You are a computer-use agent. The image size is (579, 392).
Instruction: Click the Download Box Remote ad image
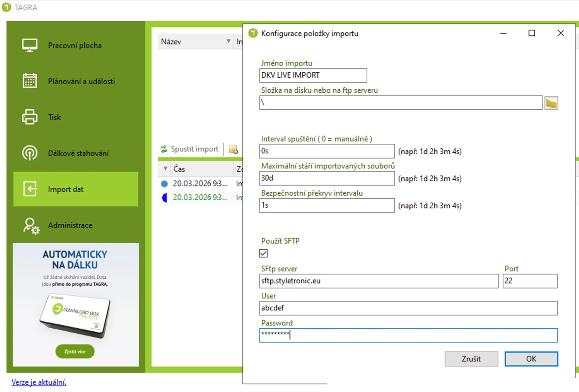(75, 316)
